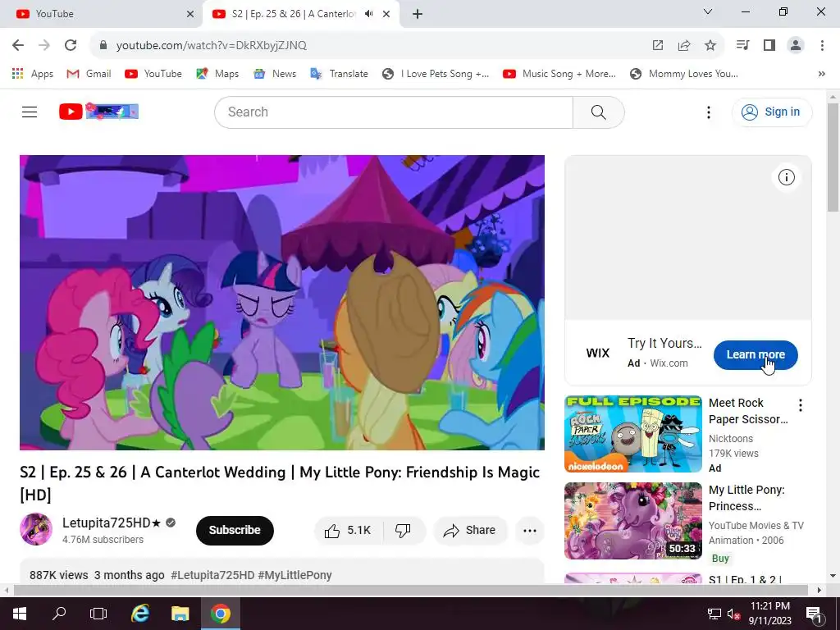The width and height of the screenshot is (840, 630).
Task: Go back in browser history
Action: point(18,45)
